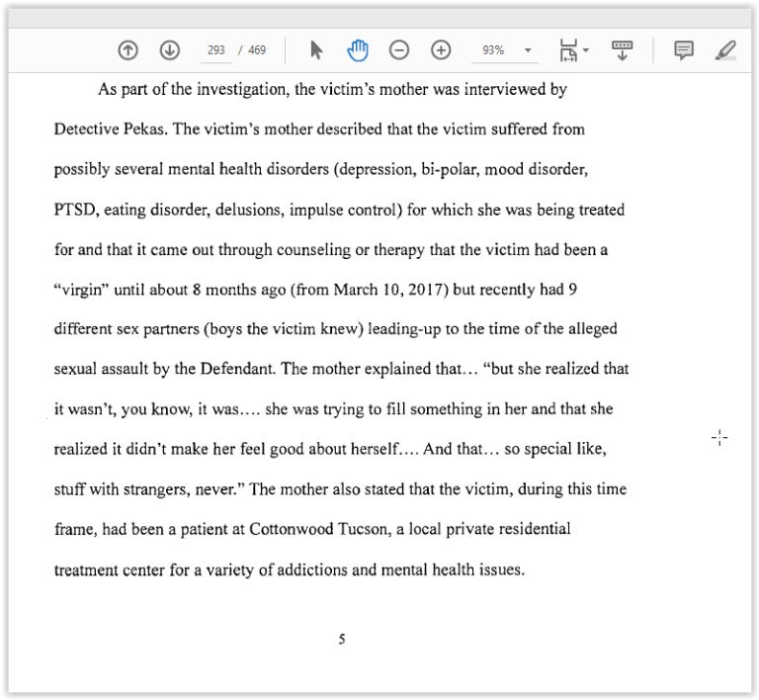Select the Hand pan tool
759x700 pixels.
pyautogui.click(x=358, y=50)
